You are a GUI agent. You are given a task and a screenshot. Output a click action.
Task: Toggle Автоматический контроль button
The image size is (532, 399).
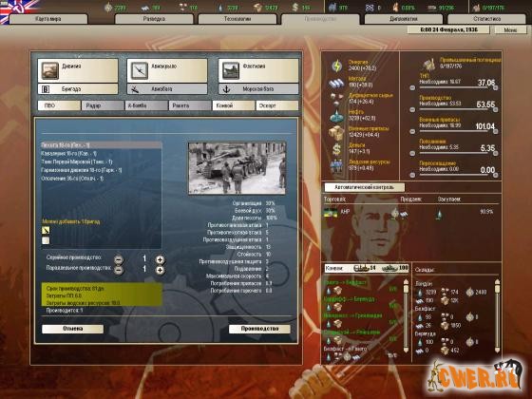pyautogui.click(x=365, y=187)
